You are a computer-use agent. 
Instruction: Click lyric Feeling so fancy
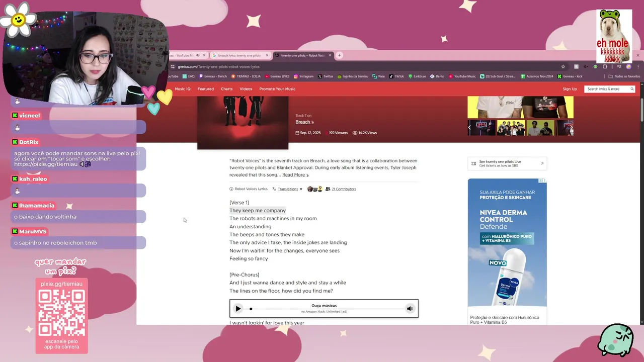[x=249, y=259]
